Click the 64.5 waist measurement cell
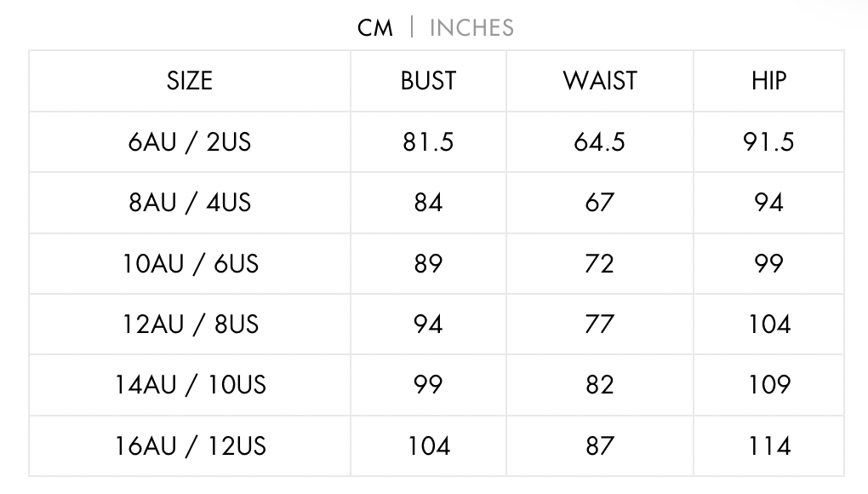868x494 pixels. [599, 141]
